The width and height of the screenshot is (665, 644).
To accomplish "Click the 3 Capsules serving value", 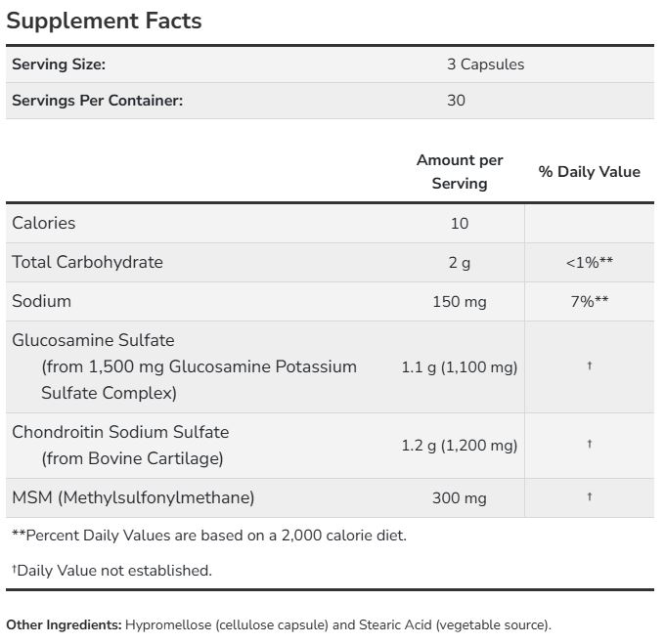I will [485, 64].
